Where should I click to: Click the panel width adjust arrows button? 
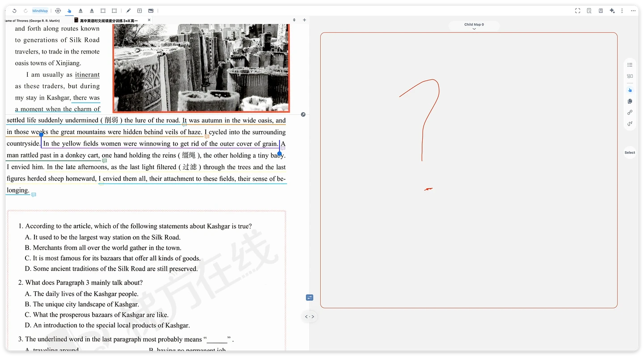tap(309, 317)
